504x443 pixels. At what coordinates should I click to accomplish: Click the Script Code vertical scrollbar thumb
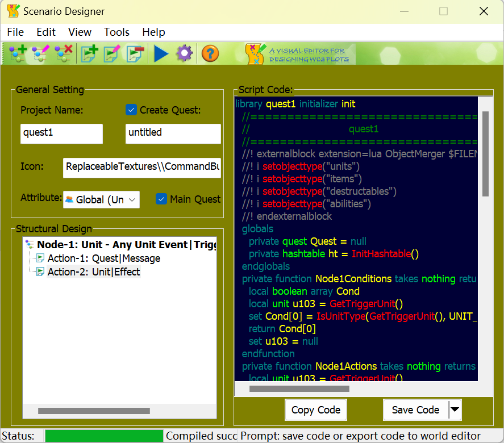485,154
